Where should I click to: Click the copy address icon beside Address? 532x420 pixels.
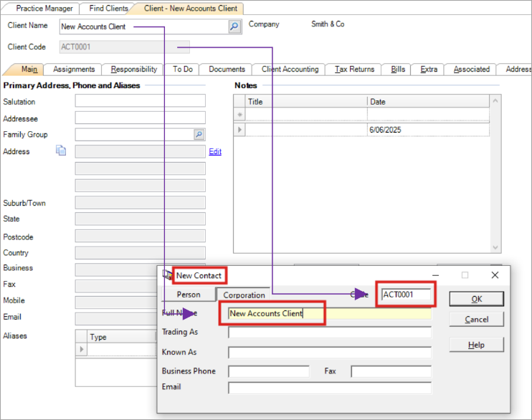[61, 151]
